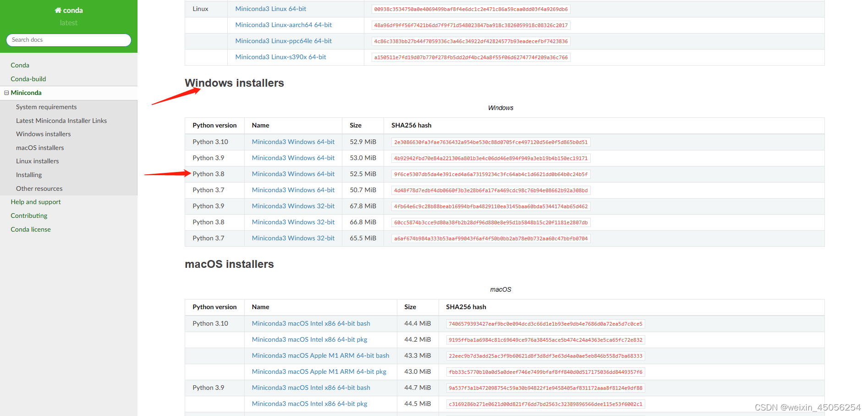The width and height of the screenshot is (868, 416).
Task: Open Help and support page
Action: [36, 202]
